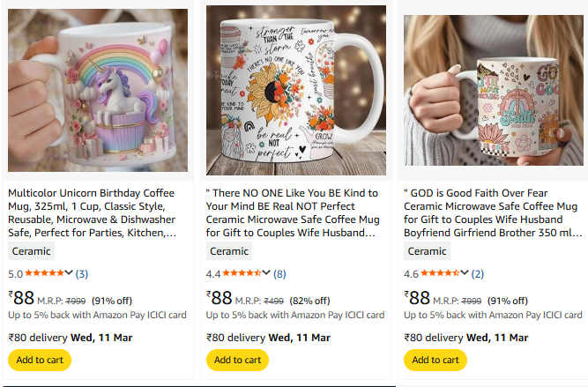Open the unicorn birthday mug image

point(98,91)
